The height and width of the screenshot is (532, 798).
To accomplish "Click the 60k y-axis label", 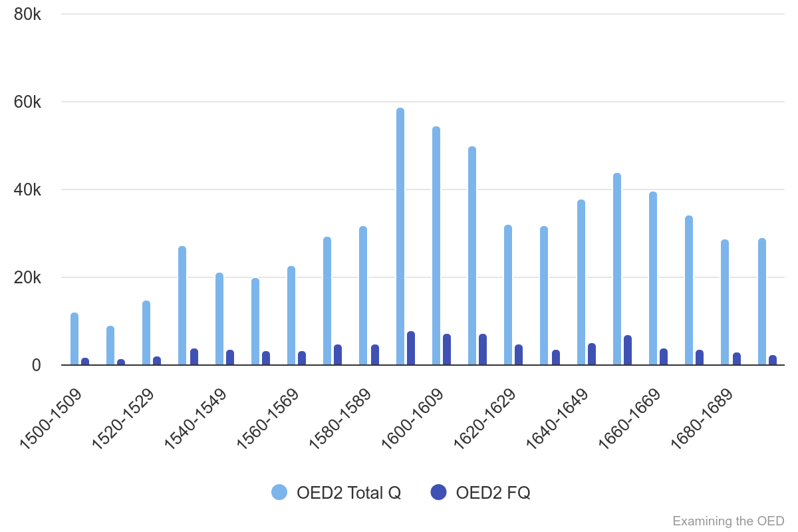I will coord(28,102).
